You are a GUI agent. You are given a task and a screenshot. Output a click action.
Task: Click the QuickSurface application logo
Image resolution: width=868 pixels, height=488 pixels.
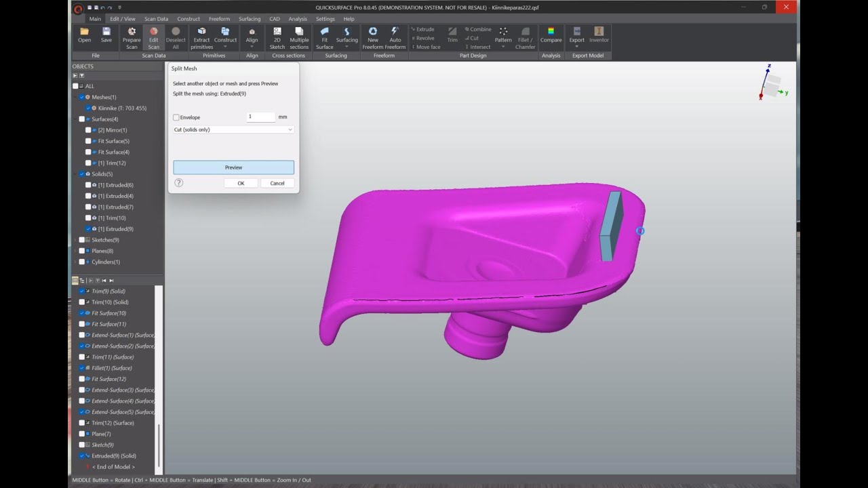pos(78,9)
